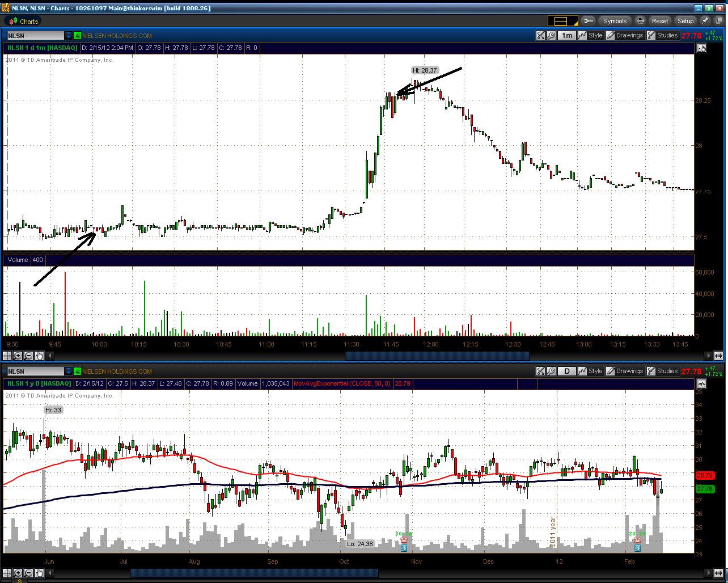Click the pin window icon near Setup
This screenshot has height=583, width=728.
tap(705, 21)
